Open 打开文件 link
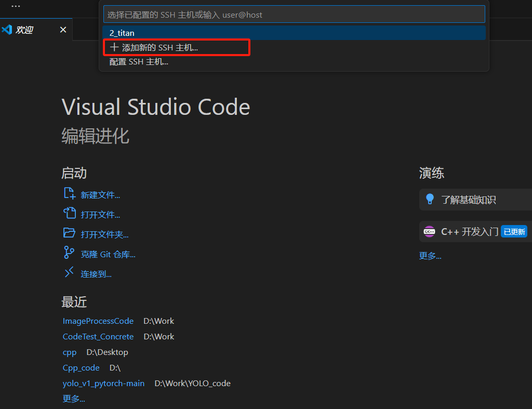This screenshot has width=532, height=409. 100,215
